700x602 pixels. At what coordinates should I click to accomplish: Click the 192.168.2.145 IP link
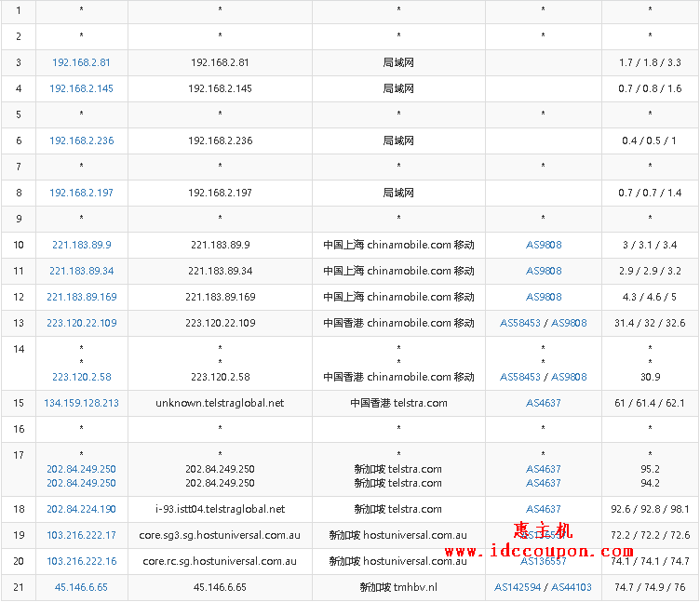point(81,88)
